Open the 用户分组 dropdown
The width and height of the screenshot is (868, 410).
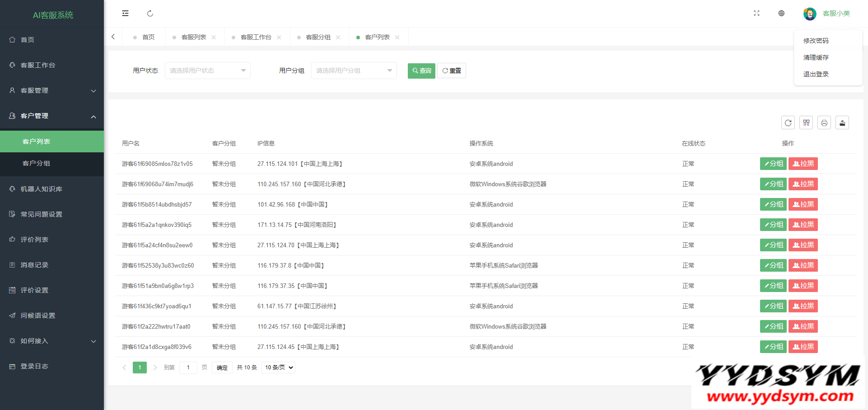pyautogui.click(x=354, y=71)
